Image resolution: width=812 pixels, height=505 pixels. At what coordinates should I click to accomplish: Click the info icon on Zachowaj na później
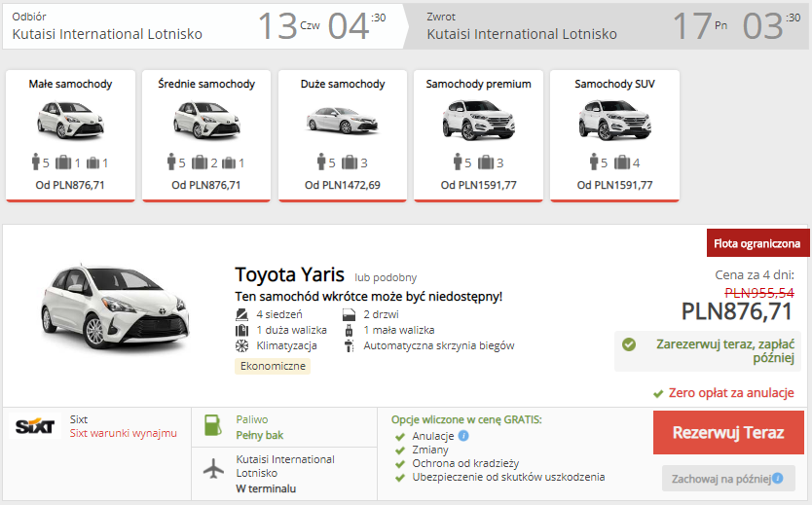pyautogui.click(x=778, y=479)
